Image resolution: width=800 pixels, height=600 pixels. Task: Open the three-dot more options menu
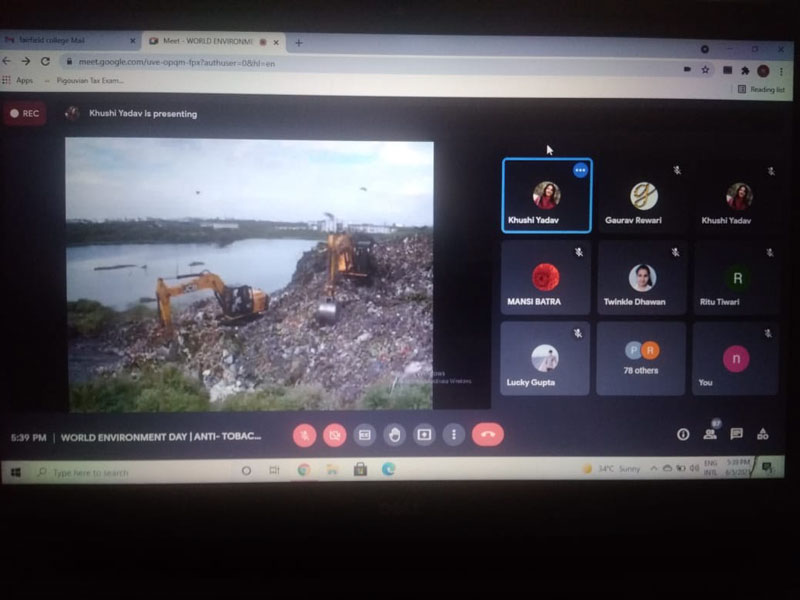[454, 435]
